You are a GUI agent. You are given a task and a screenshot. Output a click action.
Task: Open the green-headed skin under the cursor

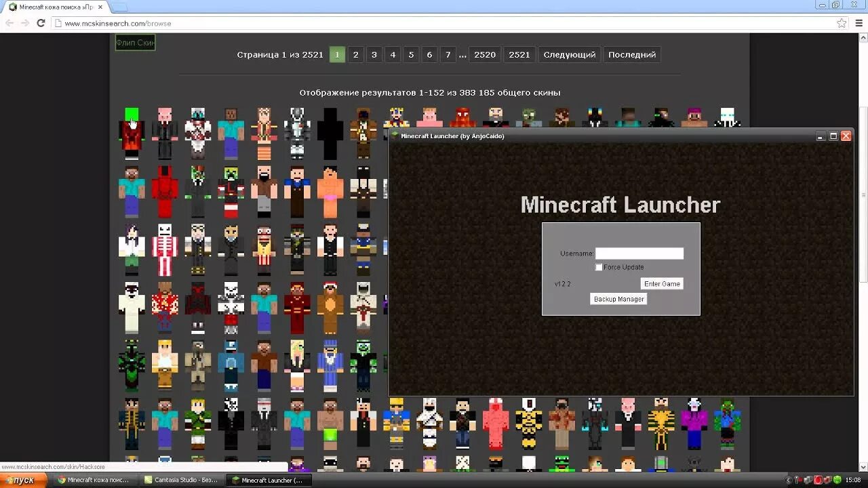pyautogui.click(x=132, y=134)
